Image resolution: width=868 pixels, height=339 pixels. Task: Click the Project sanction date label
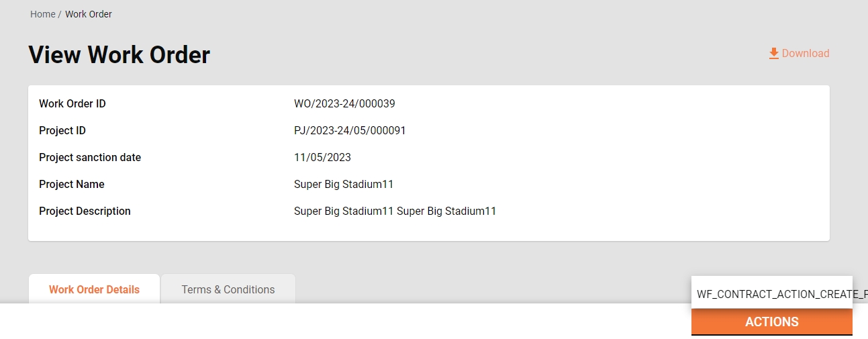(x=90, y=158)
